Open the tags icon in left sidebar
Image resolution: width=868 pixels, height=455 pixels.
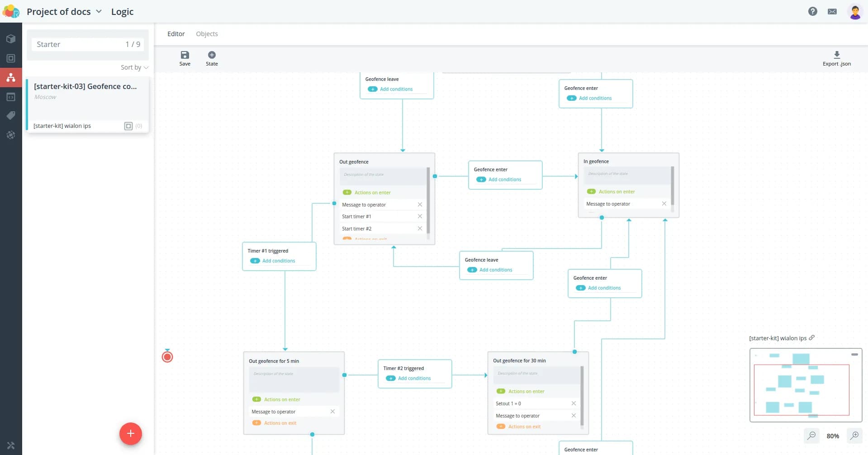point(11,116)
